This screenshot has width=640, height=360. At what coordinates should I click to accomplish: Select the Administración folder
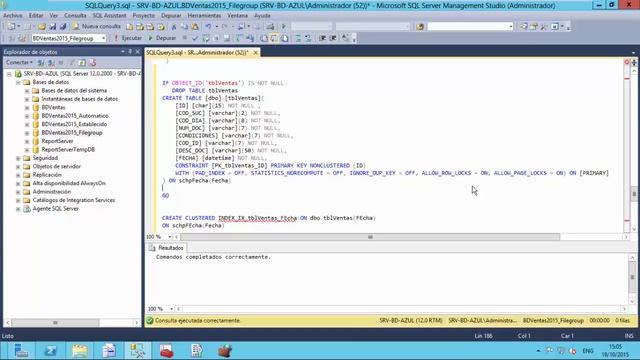tap(51, 192)
